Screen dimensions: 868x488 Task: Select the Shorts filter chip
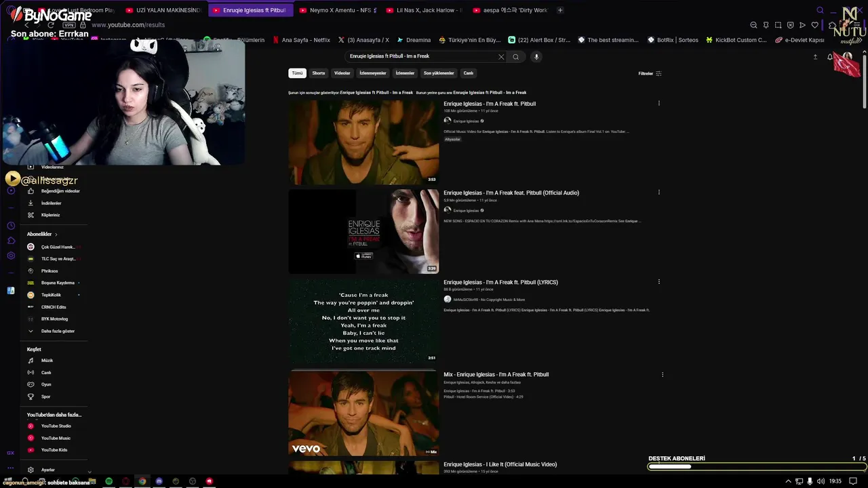(319, 73)
